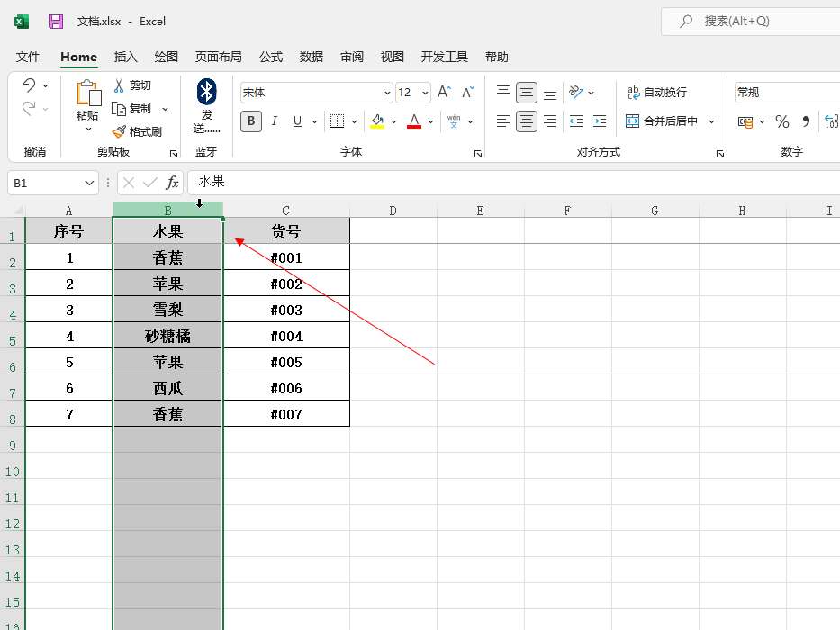This screenshot has height=630, width=840.
Task: Toggle Italic formatting
Action: pyautogui.click(x=275, y=121)
